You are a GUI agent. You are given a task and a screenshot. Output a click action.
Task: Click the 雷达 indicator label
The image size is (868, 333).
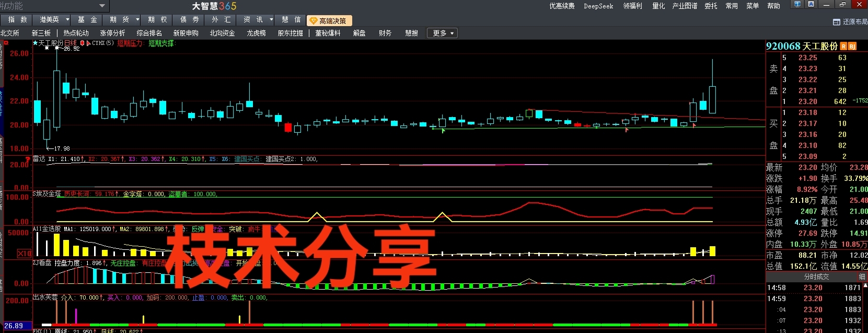pyautogui.click(x=39, y=159)
